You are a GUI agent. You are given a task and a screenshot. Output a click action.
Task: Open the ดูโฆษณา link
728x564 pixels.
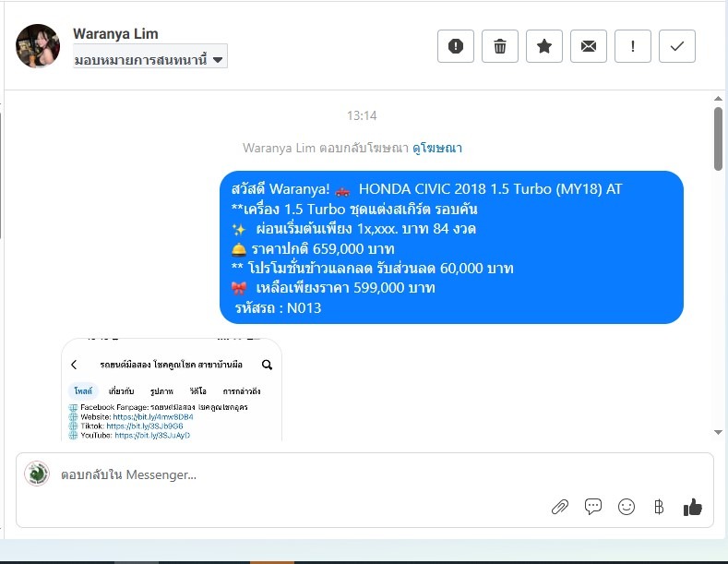[x=437, y=148]
